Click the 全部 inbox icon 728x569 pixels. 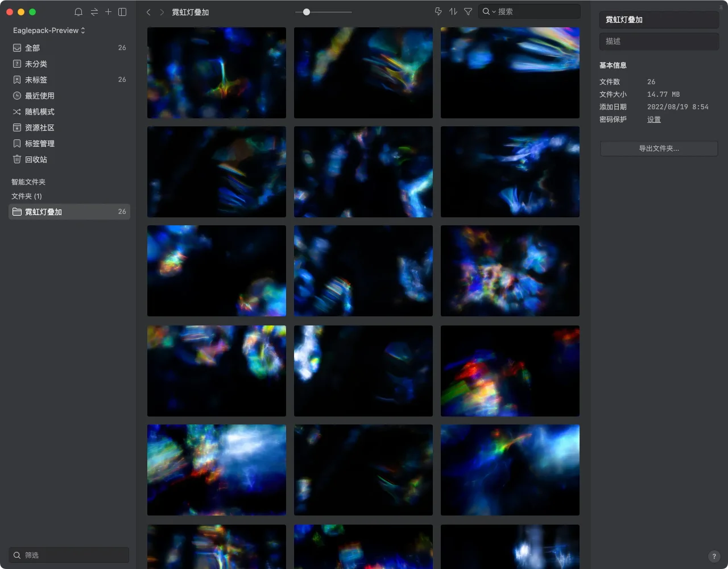pyautogui.click(x=17, y=48)
